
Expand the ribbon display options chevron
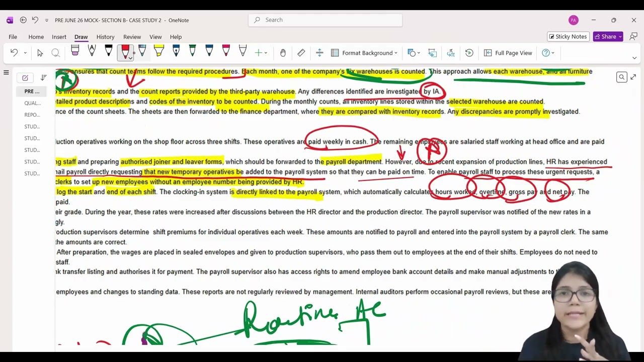pyautogui.click(x=634, y=58)
